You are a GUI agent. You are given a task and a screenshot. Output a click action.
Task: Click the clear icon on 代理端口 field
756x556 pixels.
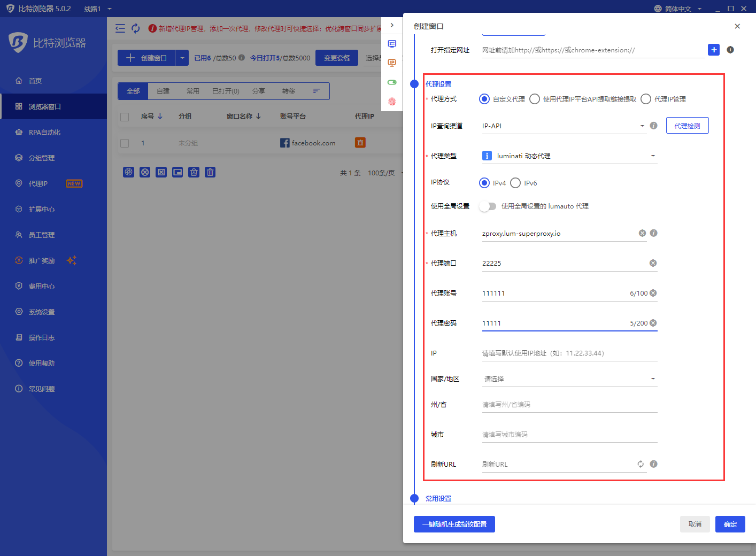click(652, 262)
